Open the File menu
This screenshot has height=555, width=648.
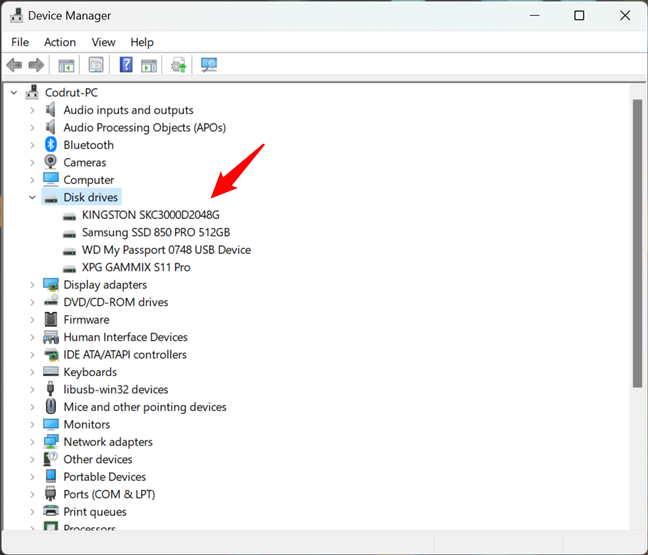(20, 42)
